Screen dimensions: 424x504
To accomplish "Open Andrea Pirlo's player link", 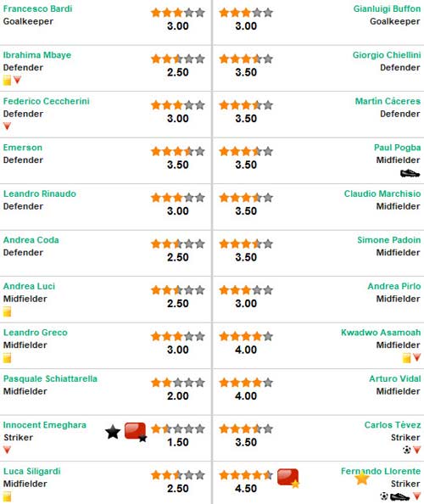I will click(394, 286).
